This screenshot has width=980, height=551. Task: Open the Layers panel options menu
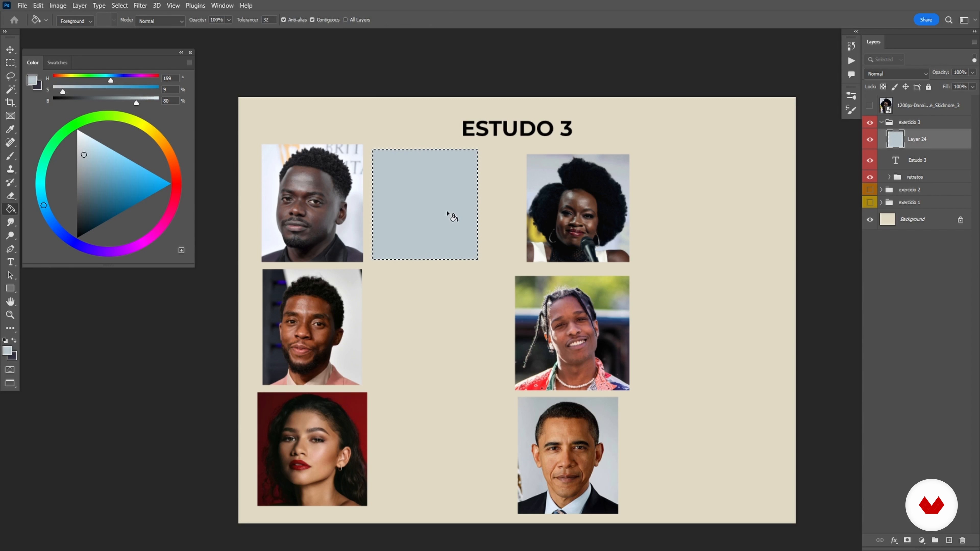point(974,42)
